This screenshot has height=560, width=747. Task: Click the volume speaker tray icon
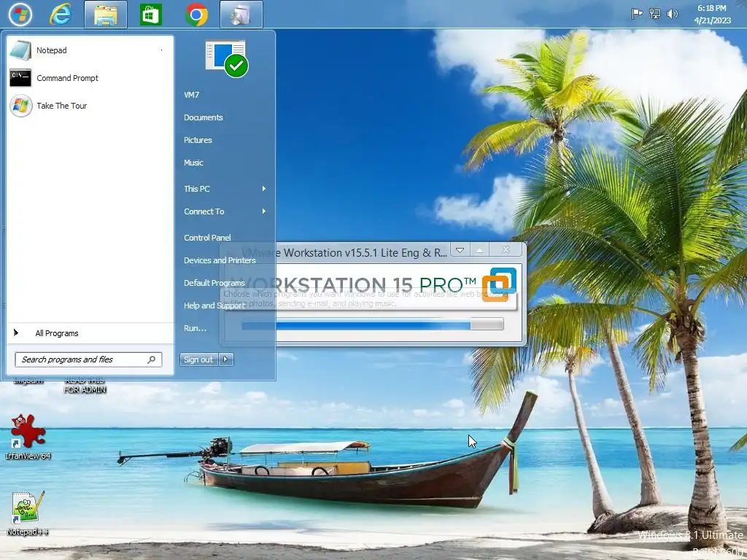click(672, 14)
